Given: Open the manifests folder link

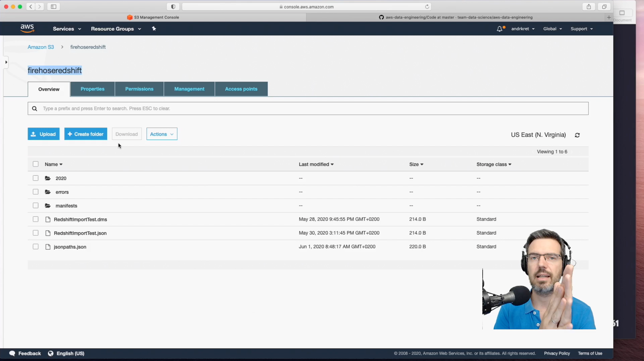Looking at the screenshot, I should [x=66, y=206].
